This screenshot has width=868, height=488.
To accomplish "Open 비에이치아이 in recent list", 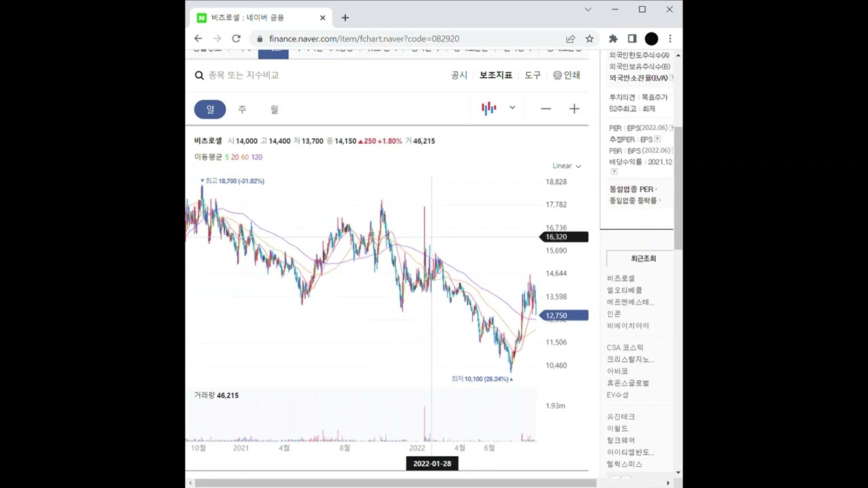I will 628,326.
